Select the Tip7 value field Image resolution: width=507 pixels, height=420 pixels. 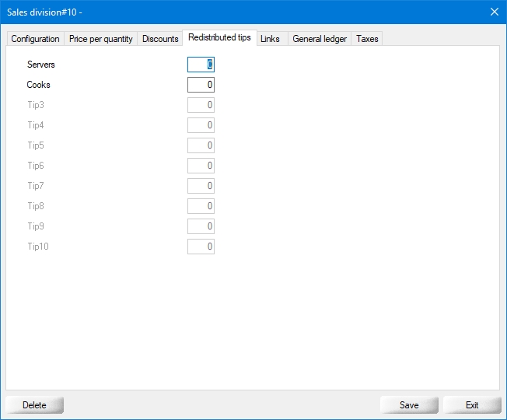point(201,186)
